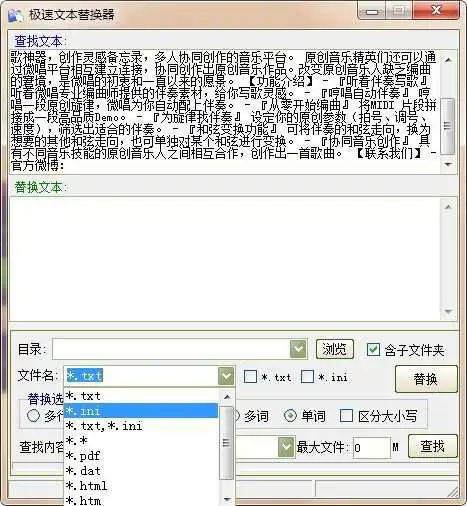Select the 单词 radio button
467x506 pixels.
click(290, 416)
